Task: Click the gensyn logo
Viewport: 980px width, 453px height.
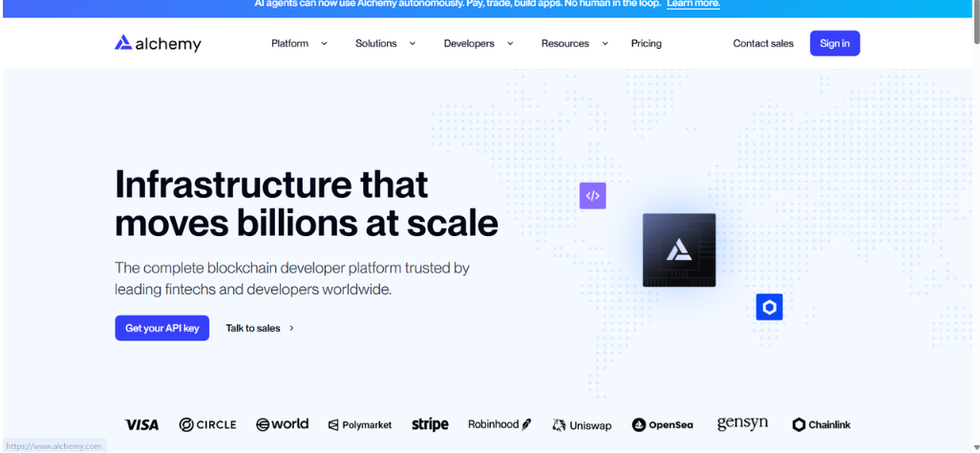Action: pos(742,423)
